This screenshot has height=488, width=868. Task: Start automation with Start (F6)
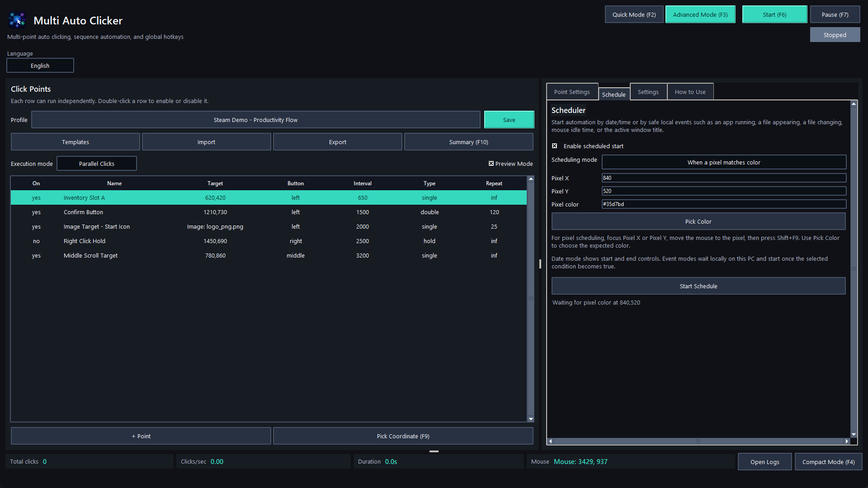click(774, 14)
